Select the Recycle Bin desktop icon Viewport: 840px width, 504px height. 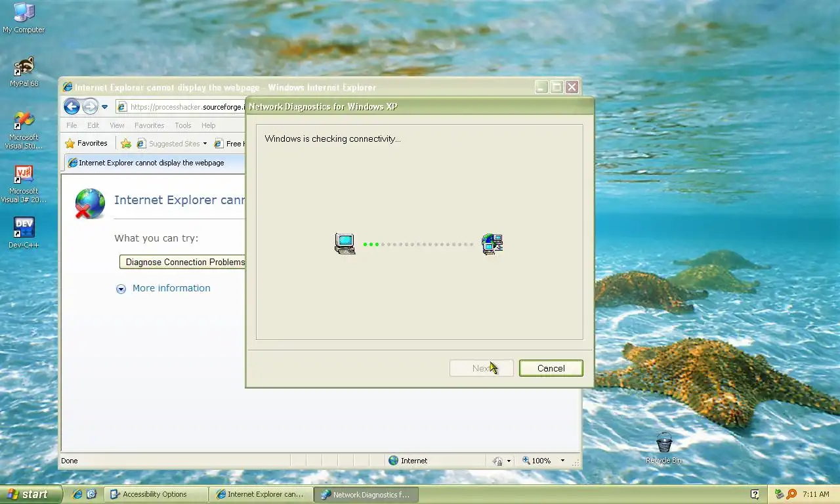(x=663, y=448)
